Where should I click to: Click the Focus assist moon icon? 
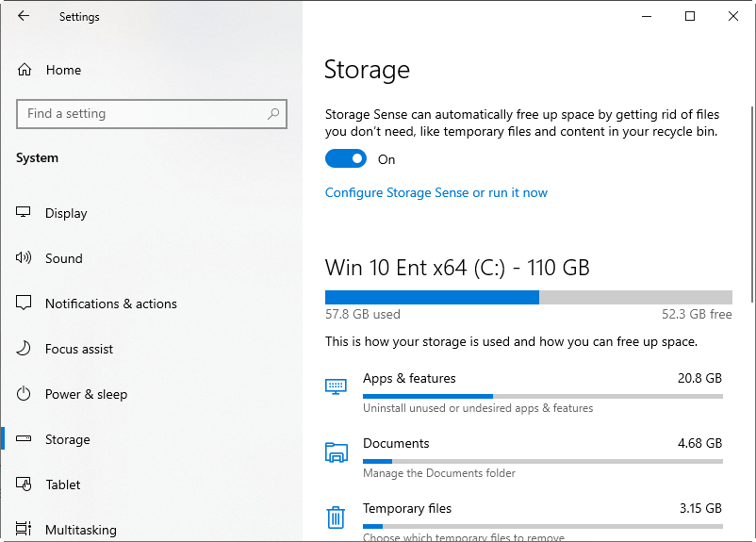[25, 349]
